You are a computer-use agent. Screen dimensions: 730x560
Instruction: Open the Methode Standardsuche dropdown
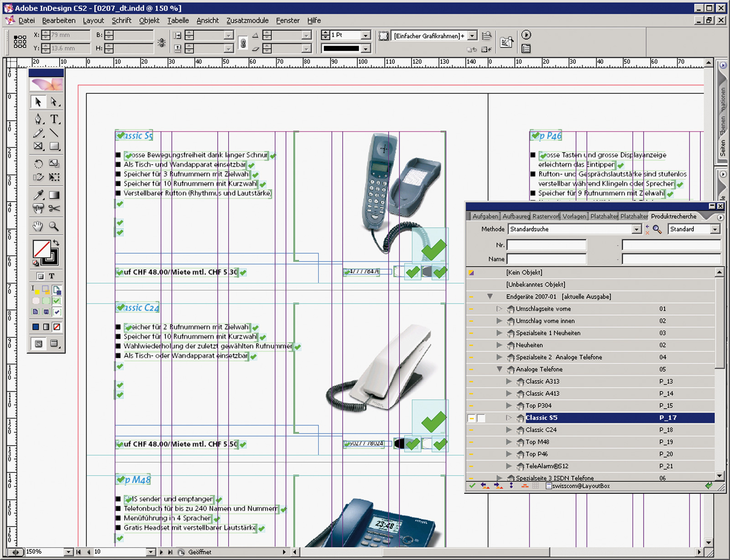[637, 229]
